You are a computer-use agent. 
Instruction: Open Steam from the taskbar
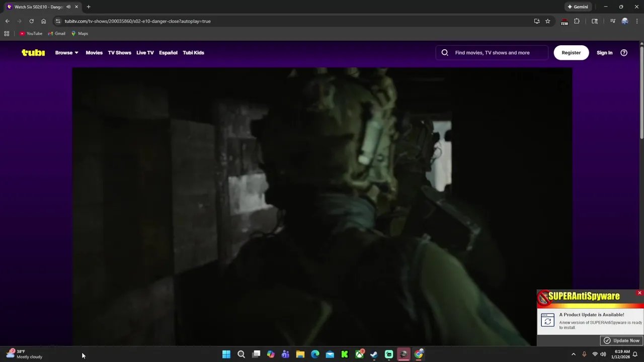[374, 354]
